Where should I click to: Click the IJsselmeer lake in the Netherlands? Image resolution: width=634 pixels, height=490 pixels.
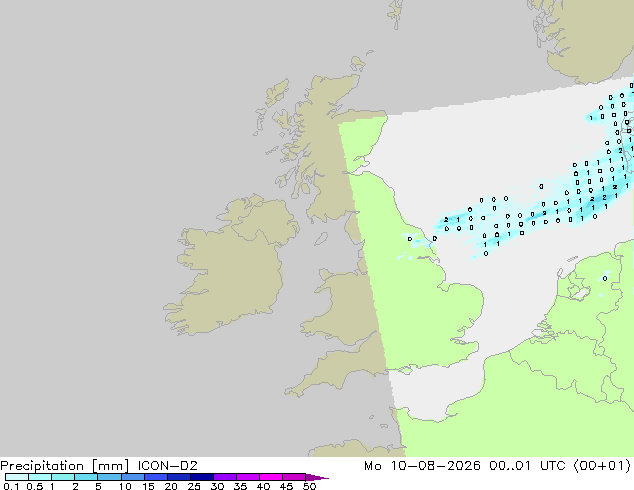tap(580, 293)
